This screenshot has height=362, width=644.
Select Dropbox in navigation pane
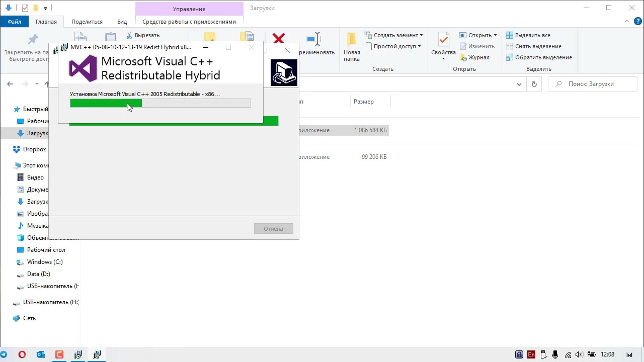tap(34, 149)
